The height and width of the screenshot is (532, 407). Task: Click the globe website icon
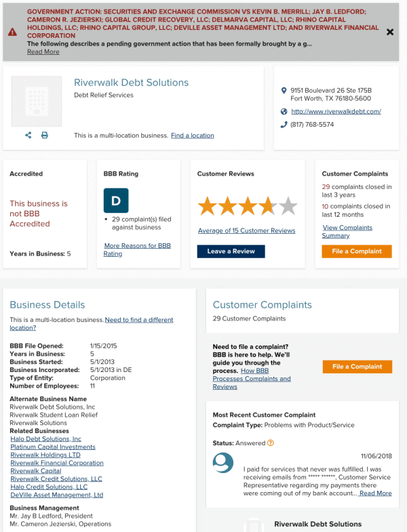(284, 111)
